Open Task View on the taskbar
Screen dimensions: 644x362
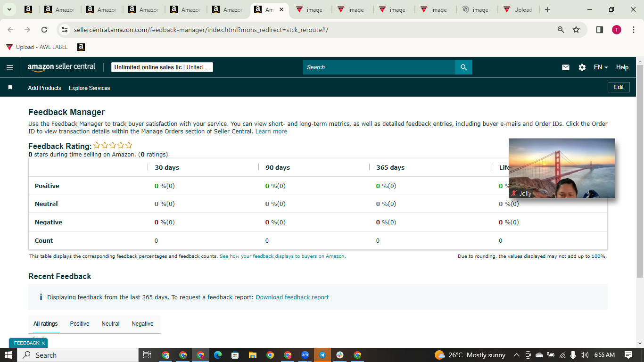[147, 355]
